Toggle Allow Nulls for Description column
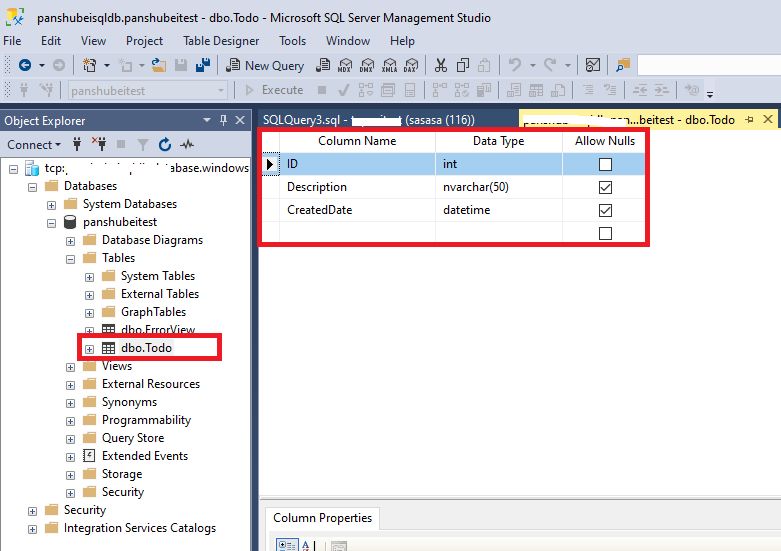Viewport: 781px width, 551px height. point(605,187)
